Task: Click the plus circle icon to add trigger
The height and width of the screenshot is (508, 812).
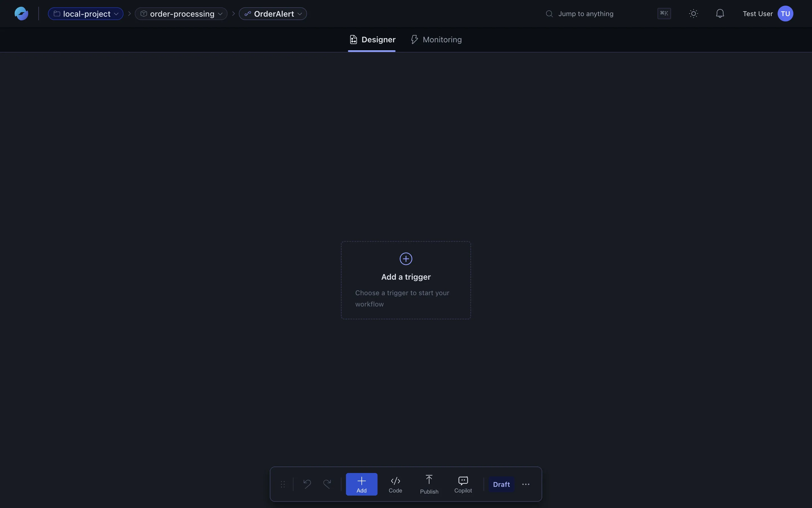Action: pyautogui.click(x=406, y=259)
